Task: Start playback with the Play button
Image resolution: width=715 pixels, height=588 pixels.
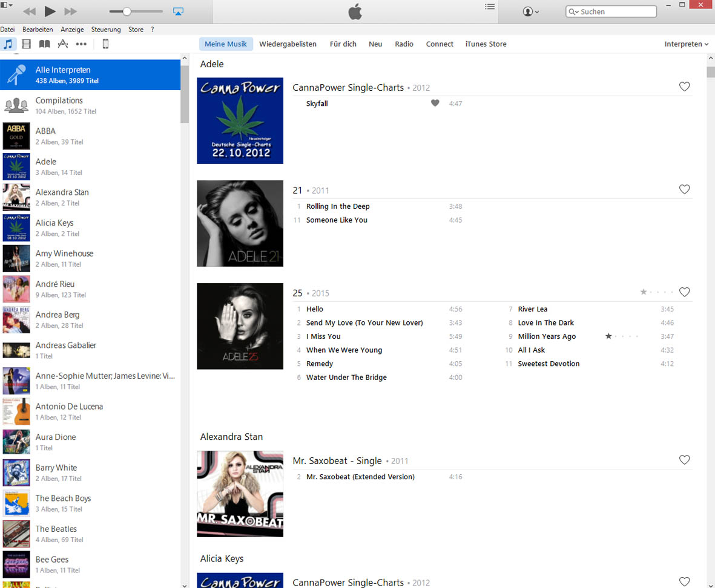Action: (50, 11)
